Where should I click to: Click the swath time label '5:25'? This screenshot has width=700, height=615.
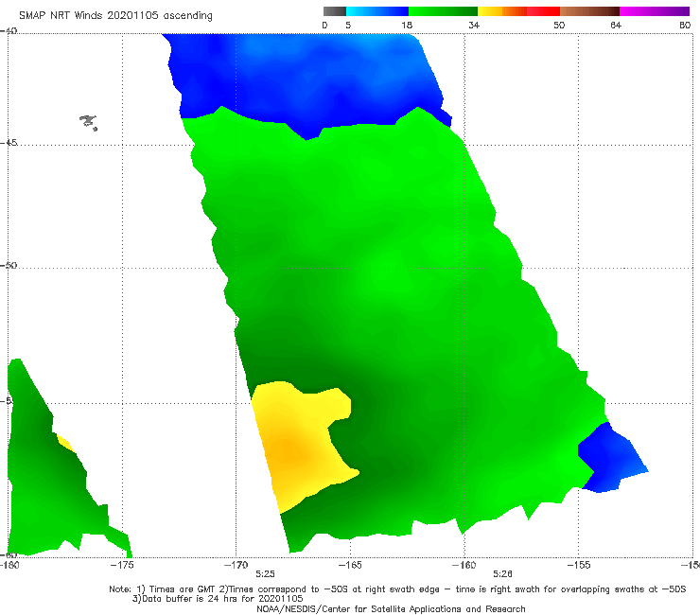(265, 574)
